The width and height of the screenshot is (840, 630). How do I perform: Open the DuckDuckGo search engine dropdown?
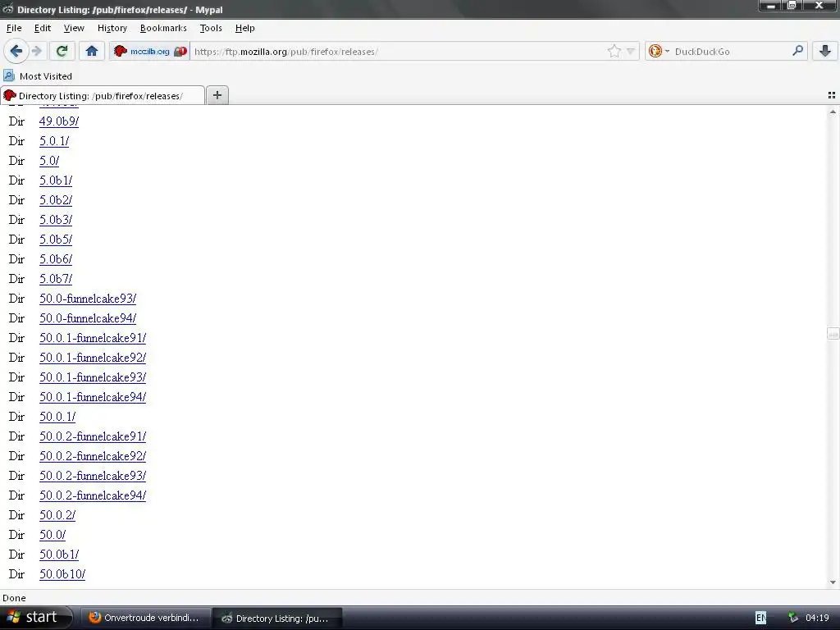pos(659,52)
